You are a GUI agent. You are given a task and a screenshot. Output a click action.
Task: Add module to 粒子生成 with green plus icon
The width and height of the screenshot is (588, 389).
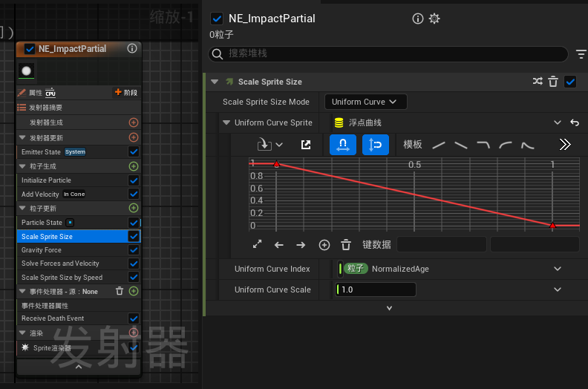[134, 166]
